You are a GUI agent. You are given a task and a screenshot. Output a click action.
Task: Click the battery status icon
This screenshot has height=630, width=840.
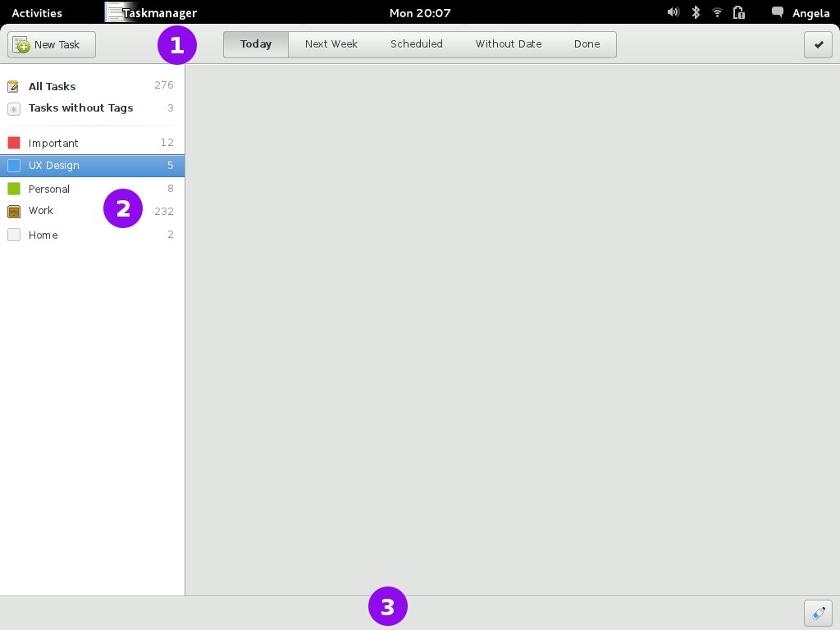738,12
